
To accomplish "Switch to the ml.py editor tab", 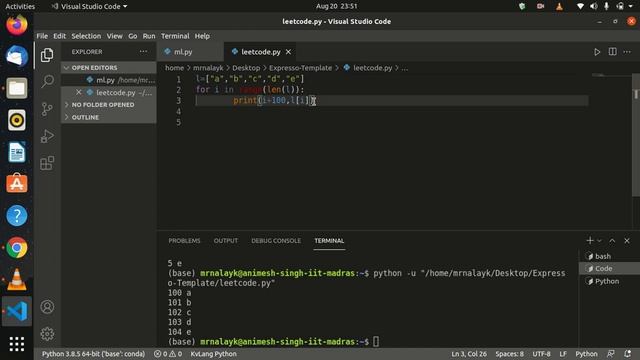I will pos(191,52).
